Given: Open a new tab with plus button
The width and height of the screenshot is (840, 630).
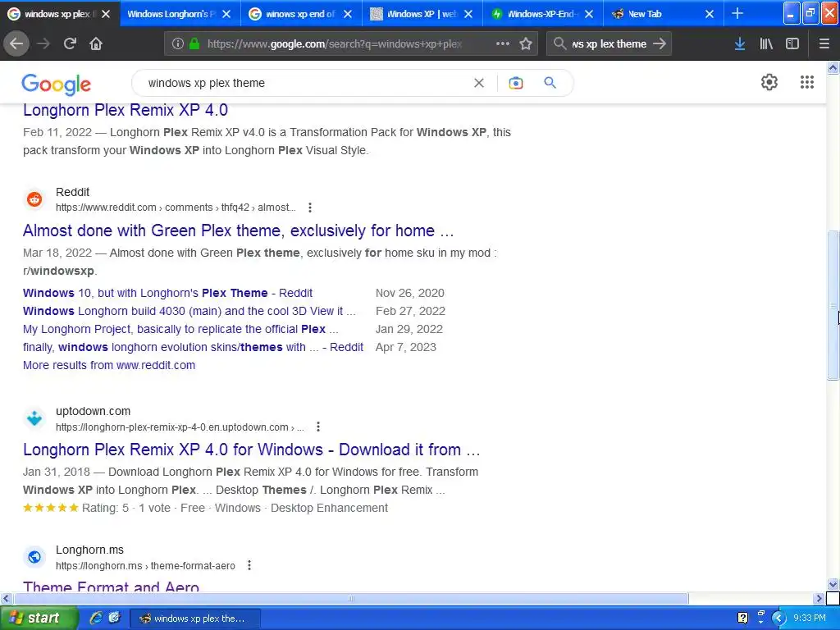Looking at the screenshot, I should (x=737, y=13).
